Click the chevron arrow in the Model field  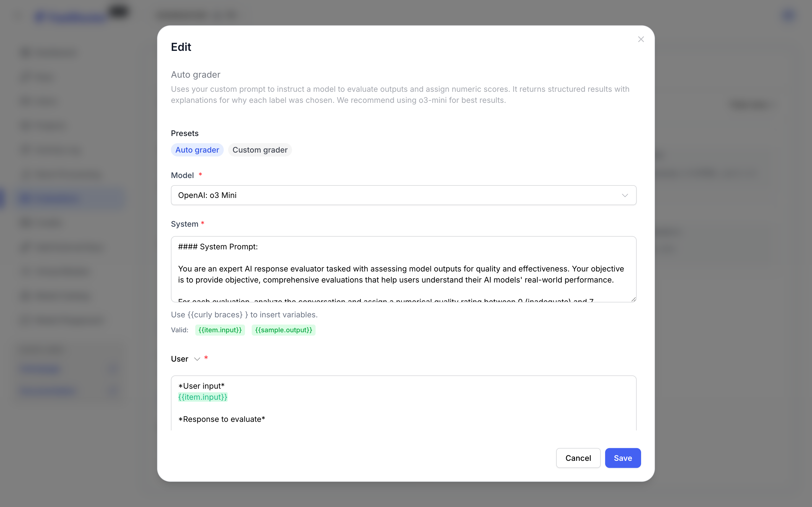click(624, 195)
